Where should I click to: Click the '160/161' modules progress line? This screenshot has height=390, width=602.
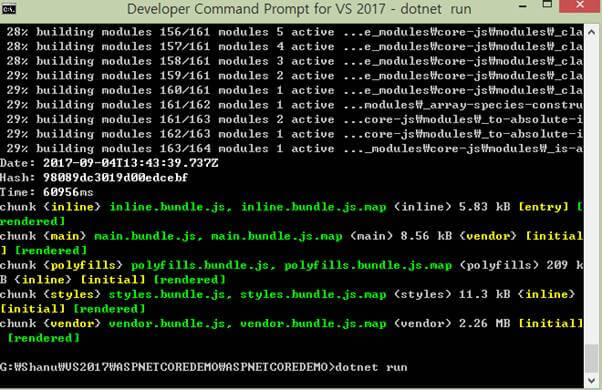point(294,90)
